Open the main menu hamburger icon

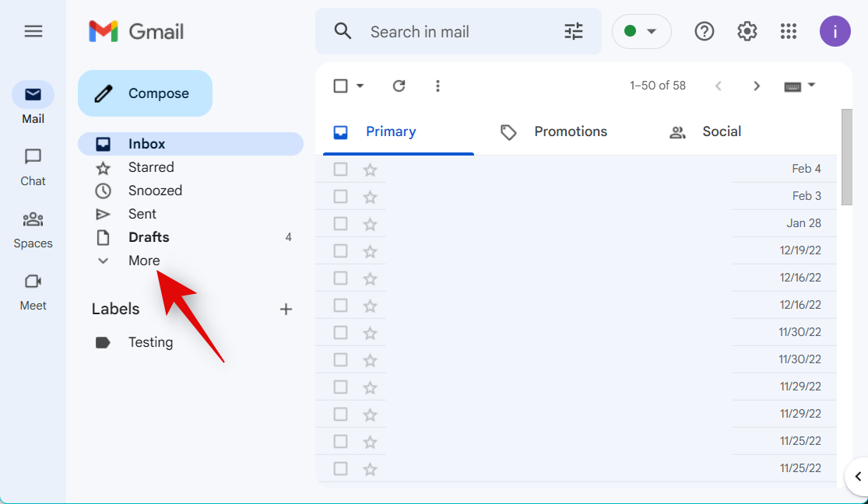point(33,31)
